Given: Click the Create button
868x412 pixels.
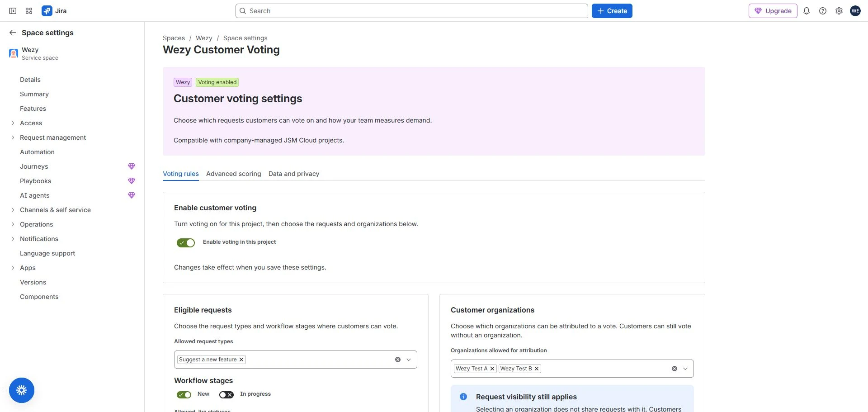Looking at the screenshot, I should pos(612,11).
